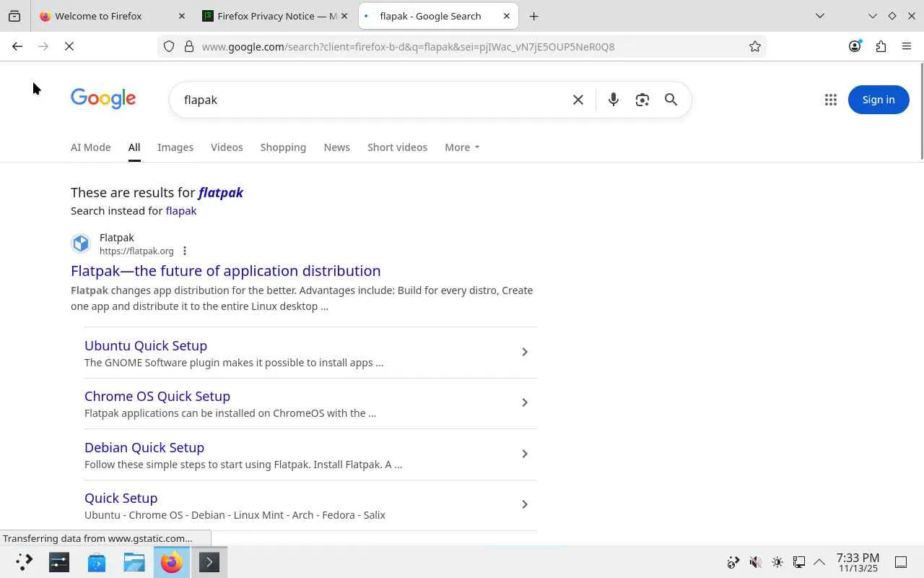Open the corrected 'flatpak' results link
The width and height of the screenshot is (924, 578).
(221, 193)
